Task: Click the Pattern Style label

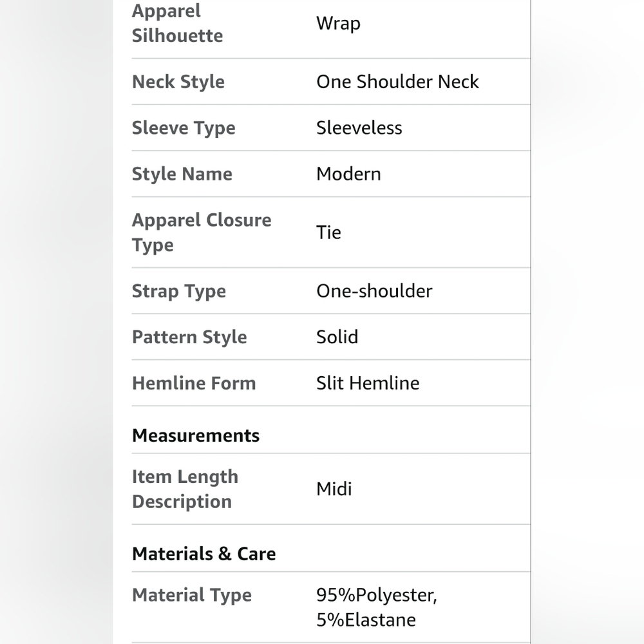Action: [x=189, y=337]
